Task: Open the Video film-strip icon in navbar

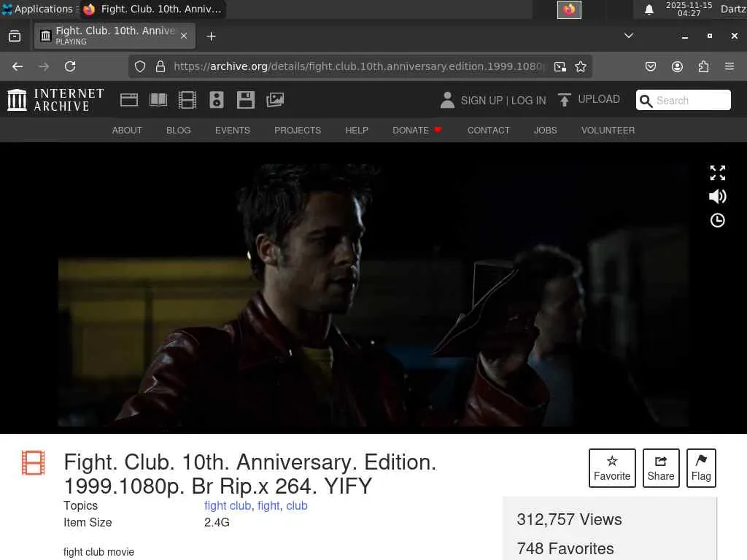Action: point(187,100)
